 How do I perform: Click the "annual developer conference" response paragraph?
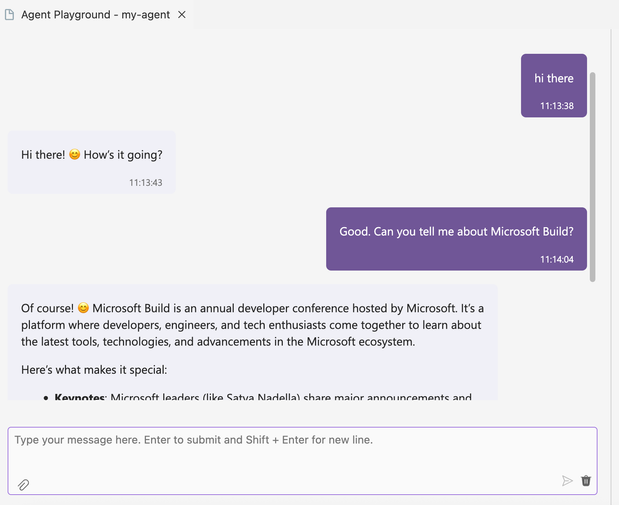pyautogui.click(x=252, y=325)
